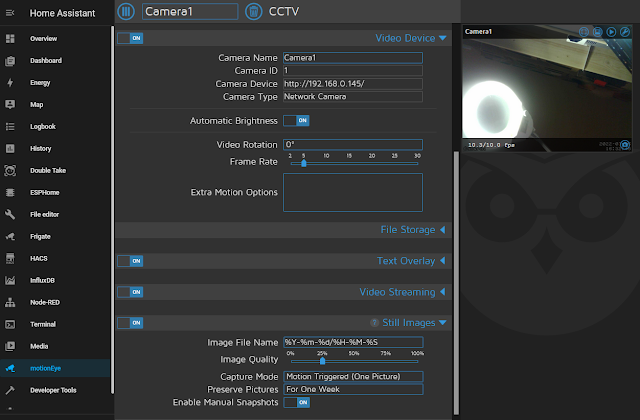Click the Camera Device URL field
Image resolution: width=640 pixels, height=420 pixels.
[x=353, y=84]
